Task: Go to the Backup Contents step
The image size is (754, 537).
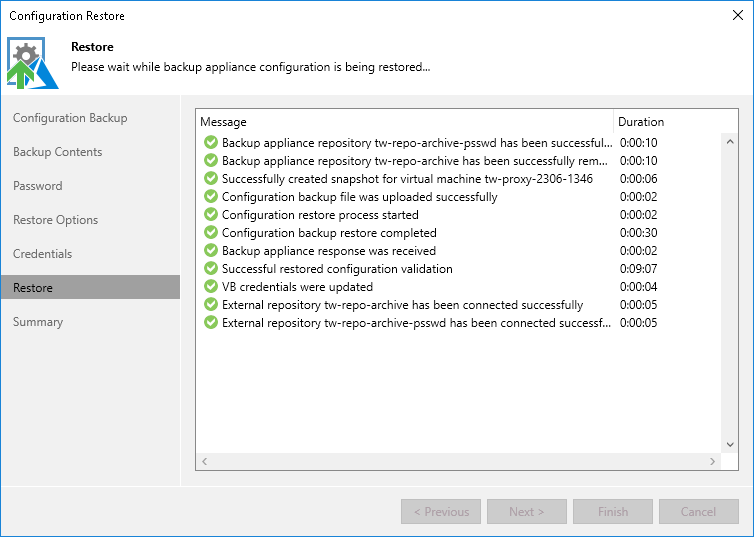Action: [58, 152]
